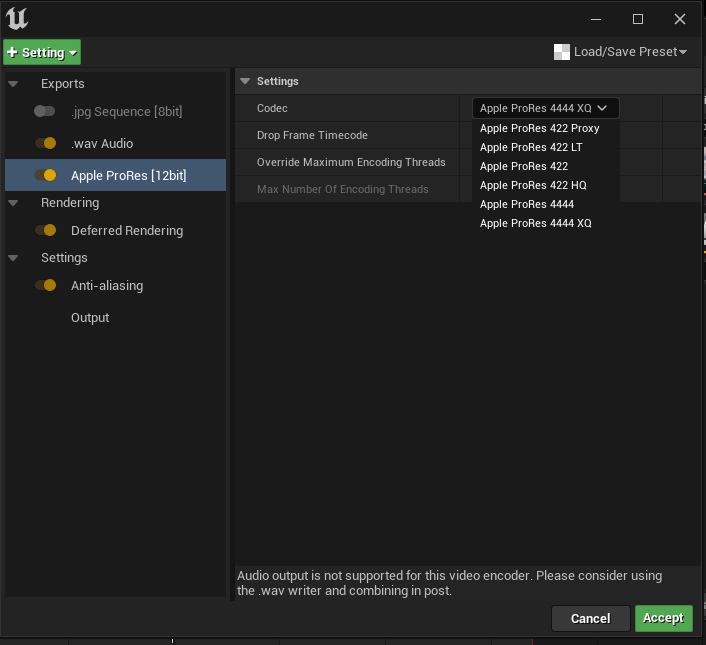
Task: Select the .jpg Sequence [8bit] row
Action: click(116, 111)
